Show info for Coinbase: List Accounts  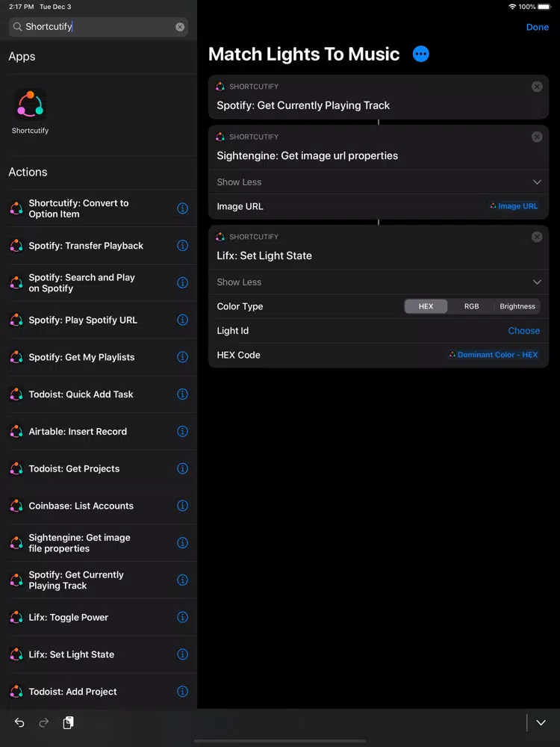pyautogui.click(x=182, y=506)
